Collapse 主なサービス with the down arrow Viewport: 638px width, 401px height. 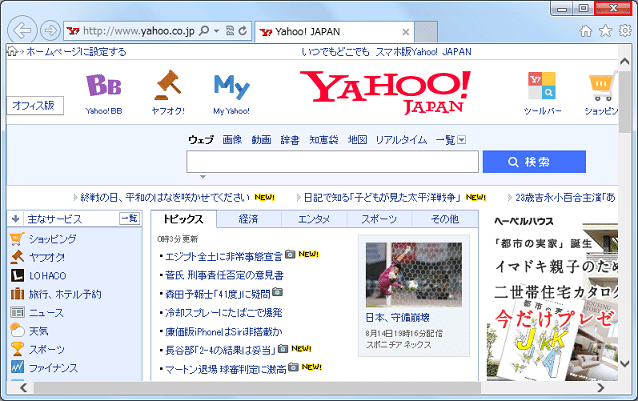(x=15, y=219)
